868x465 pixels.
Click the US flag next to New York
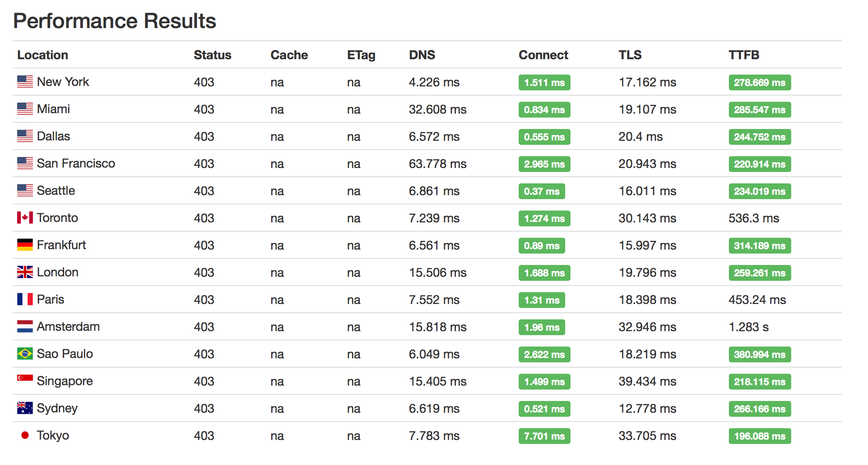pyautogui.click(x=25, y=82)
